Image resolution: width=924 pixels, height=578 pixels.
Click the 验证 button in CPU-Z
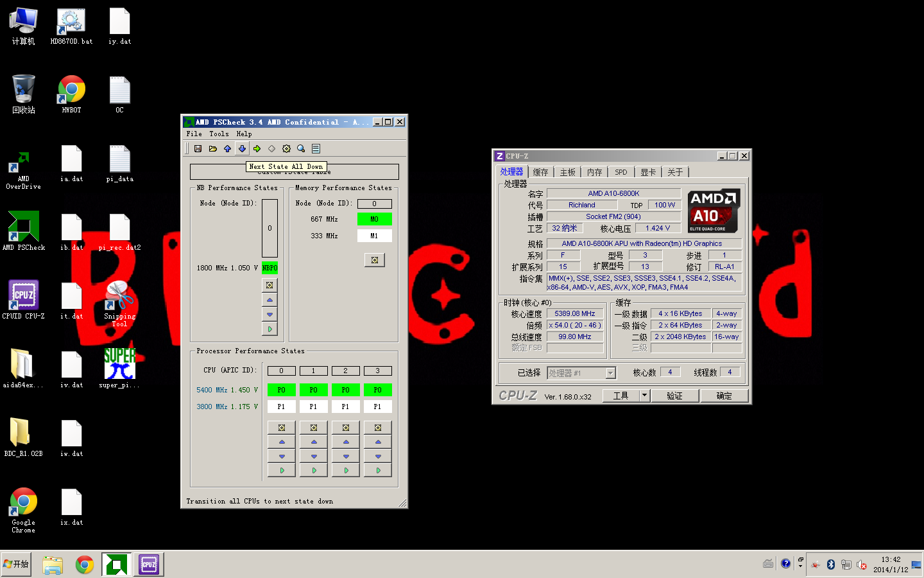tap(675, 396)
